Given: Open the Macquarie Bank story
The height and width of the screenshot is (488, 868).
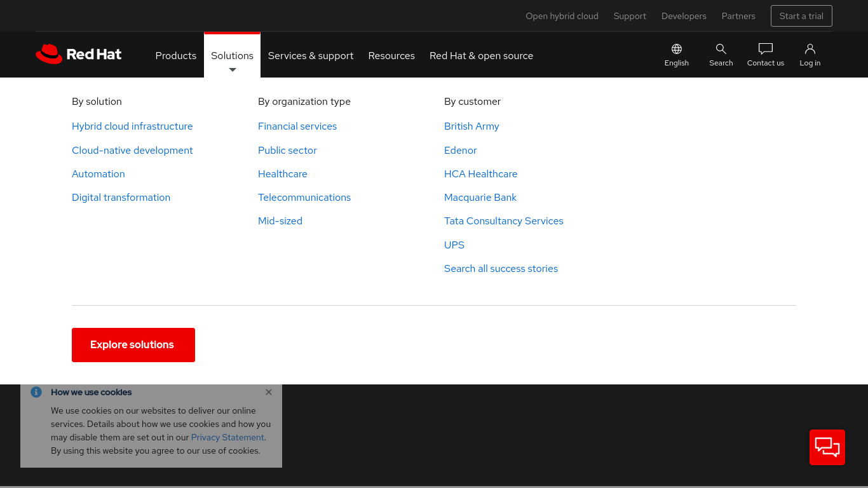Looking at the screenshot, I should (480, 198).
